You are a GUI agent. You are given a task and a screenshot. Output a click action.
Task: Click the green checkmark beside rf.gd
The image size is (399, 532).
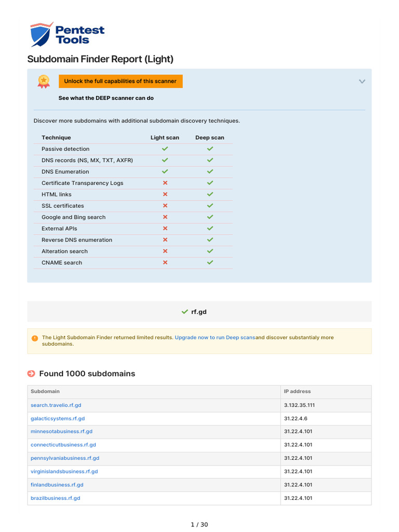tap(184, 312)
